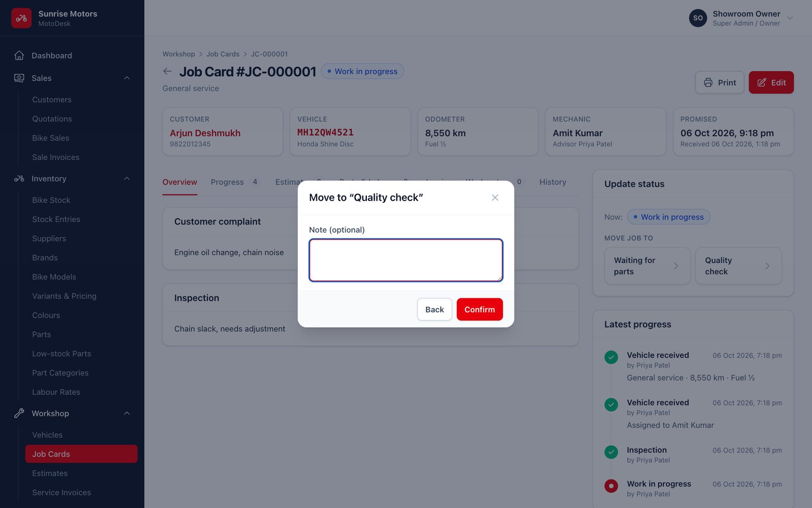812x508 pixels.
Task: Open Service Invoices in the sidebar
Action: tap(61, 493)
